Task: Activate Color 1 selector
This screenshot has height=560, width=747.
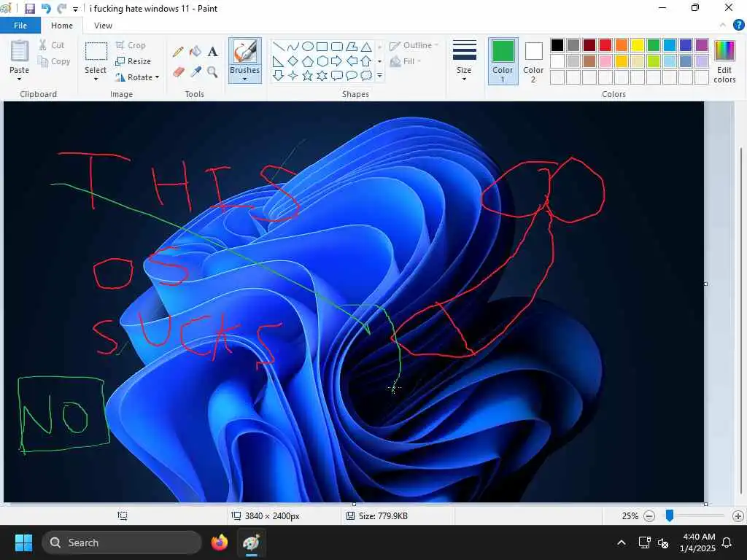Action: point(503,61)
